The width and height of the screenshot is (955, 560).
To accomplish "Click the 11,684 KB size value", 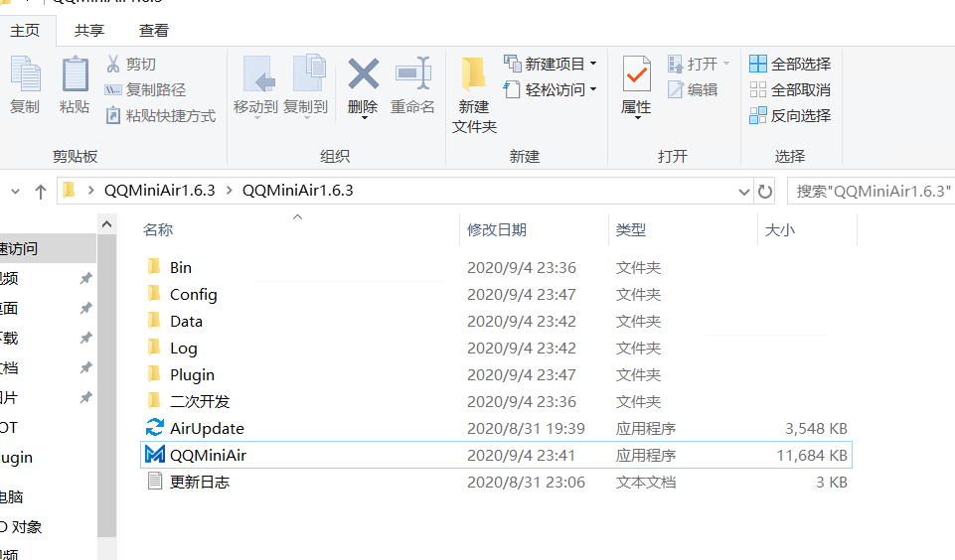I will [x=812, y=456].
